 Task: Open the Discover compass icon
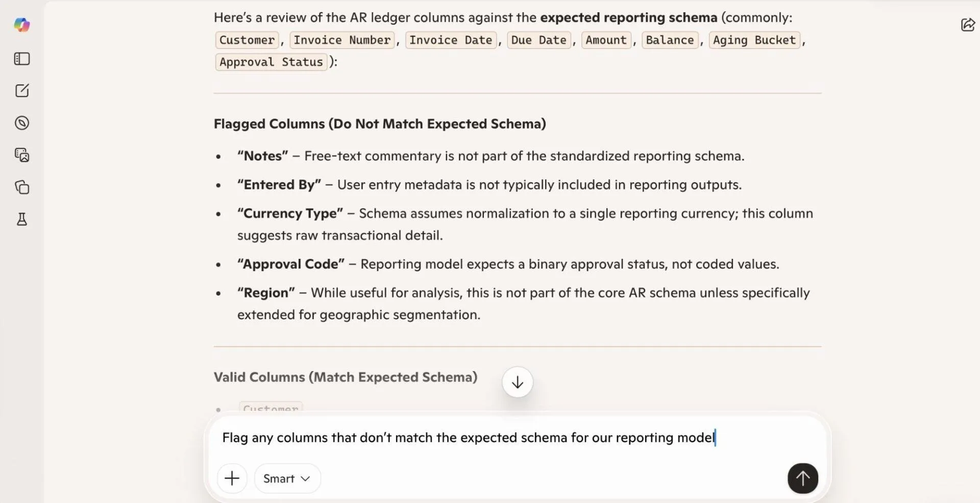pyautogui.click(x=22, y=123)
